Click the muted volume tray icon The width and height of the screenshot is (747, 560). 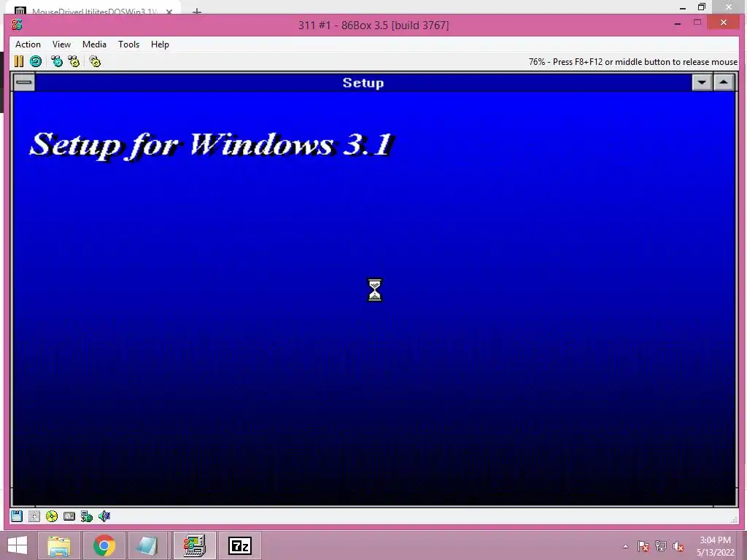(x=678, y=546)
